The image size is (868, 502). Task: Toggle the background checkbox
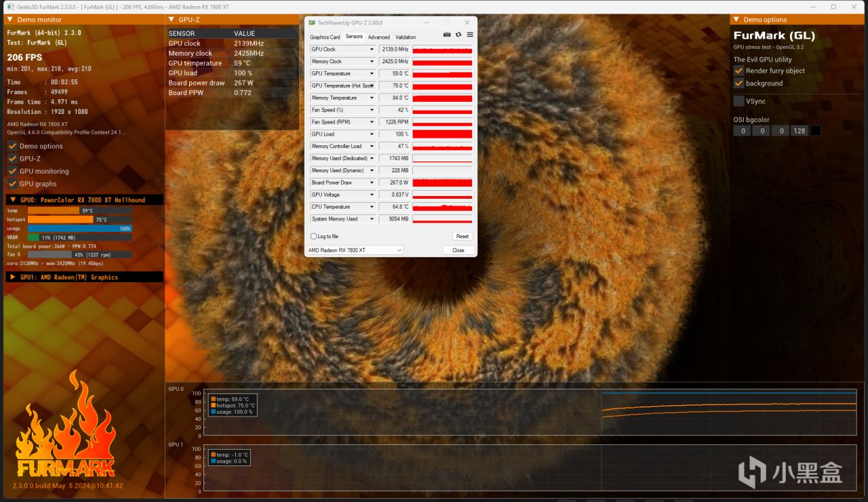point(738,83)
